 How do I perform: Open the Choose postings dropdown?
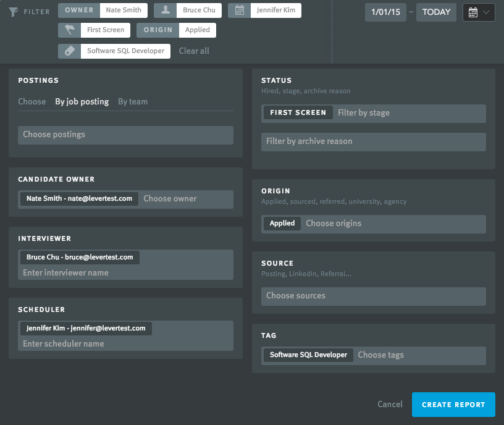[x=125, y=135]
